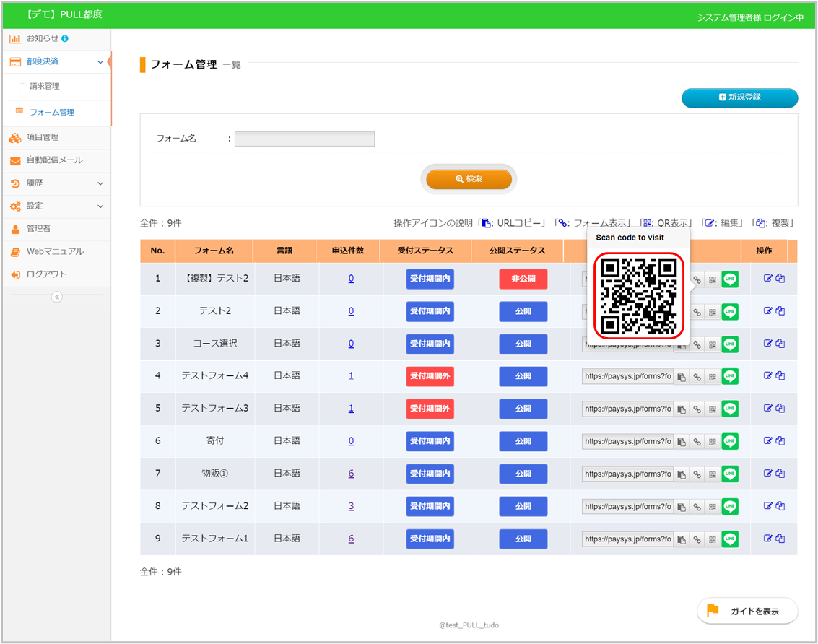Click the お知らせ info icon

click(x=65, y=38)
